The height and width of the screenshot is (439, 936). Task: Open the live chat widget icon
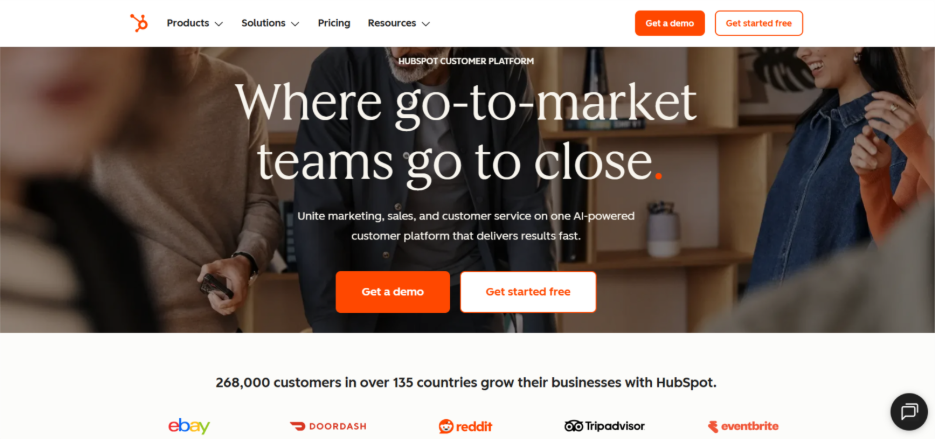click(x=909, y=412)
